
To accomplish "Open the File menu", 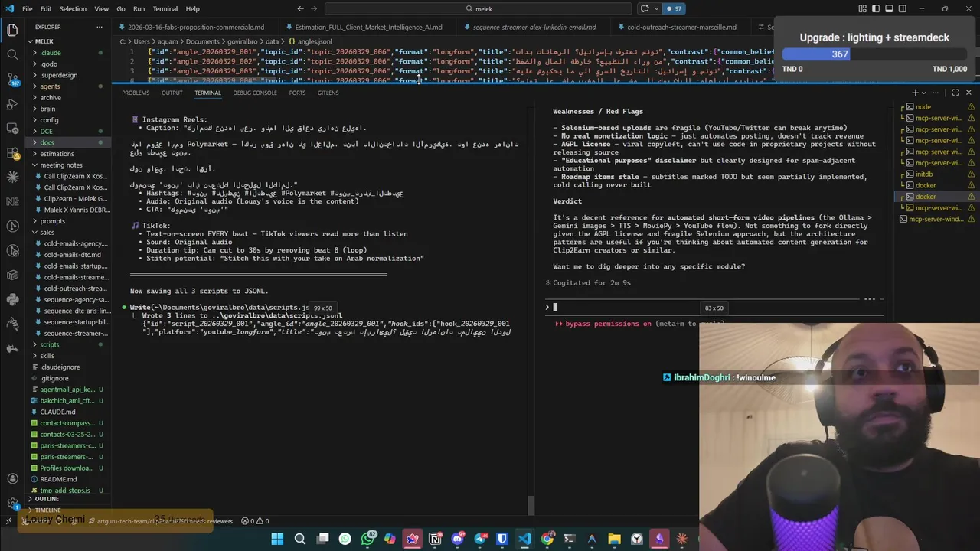I will [x=28, y=9].
